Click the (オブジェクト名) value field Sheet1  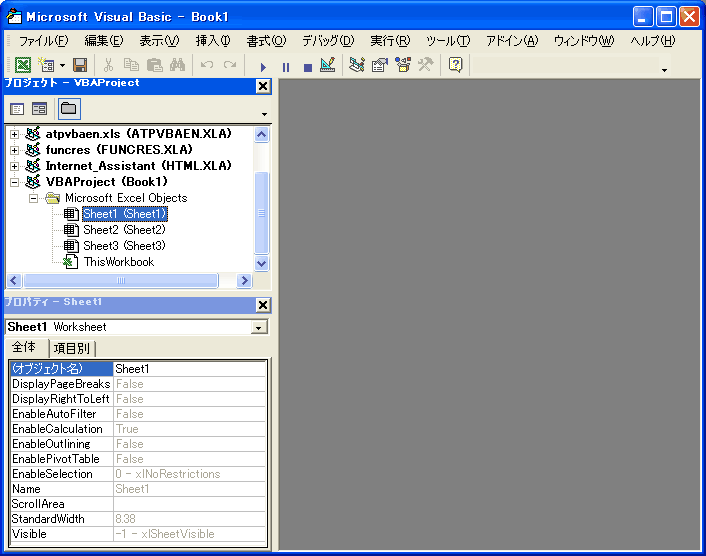pos(190,369)
